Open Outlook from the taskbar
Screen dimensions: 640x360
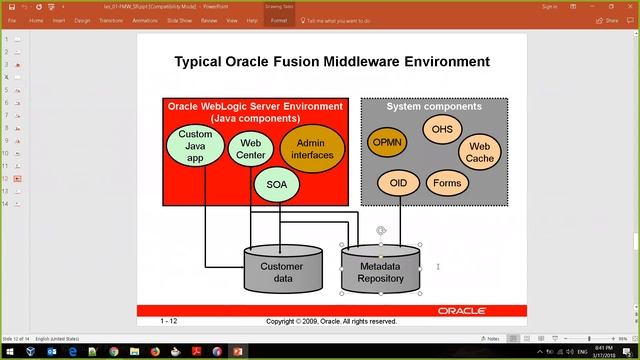[x=51, y=351]
